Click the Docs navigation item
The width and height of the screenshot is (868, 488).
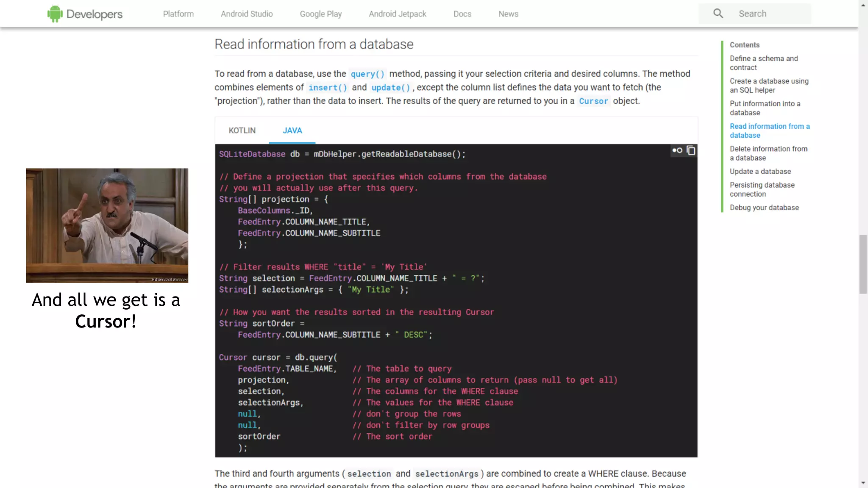pyautogui.click(x=462, y=14)
